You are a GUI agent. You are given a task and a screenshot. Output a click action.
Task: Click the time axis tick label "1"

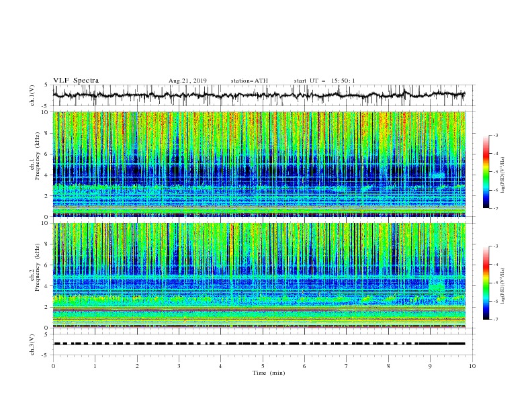click(x=95, y=366)
